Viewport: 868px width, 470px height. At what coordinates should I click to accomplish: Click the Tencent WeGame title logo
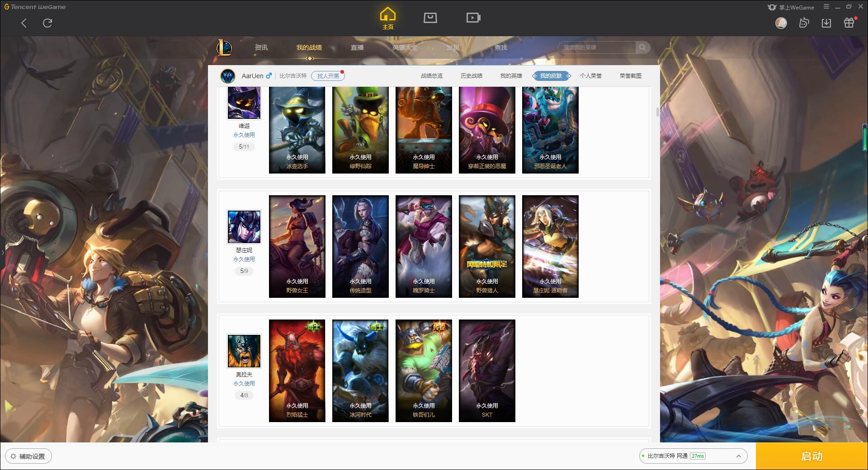(x=35, y=7)
